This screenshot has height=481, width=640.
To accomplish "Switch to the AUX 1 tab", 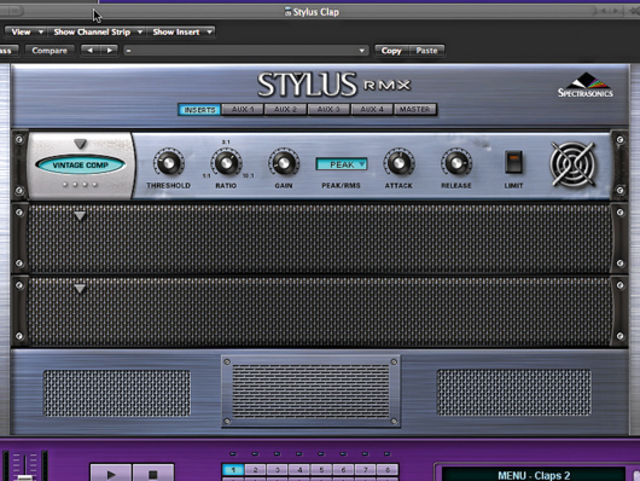I will [x=243, y=109].
